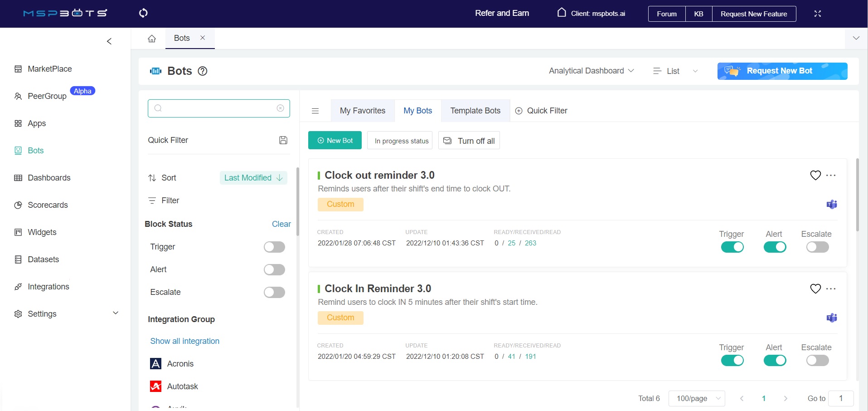Viewport: 868px width, 411px height.
Task: Enable the Trigger block status filter
Action: (274, 247)
